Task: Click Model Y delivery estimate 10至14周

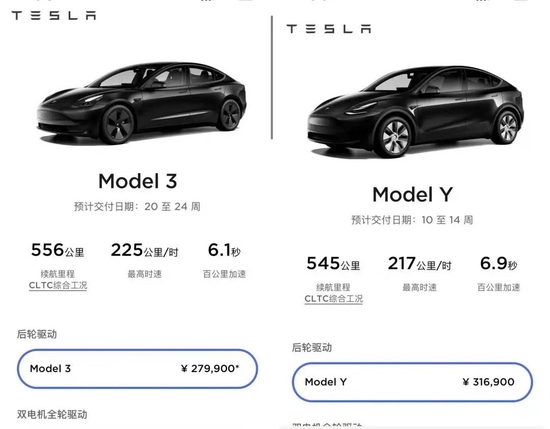Action: tap(412, 220)
